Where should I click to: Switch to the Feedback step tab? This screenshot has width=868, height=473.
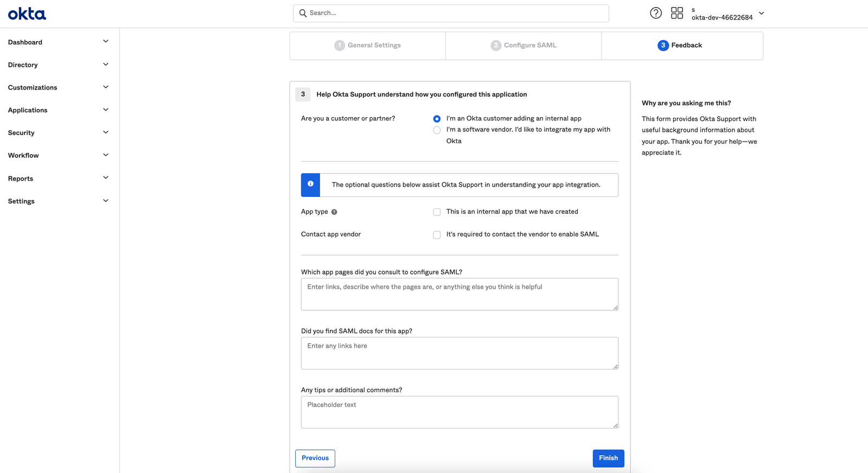pyautogui.click(x=681, y=46)
